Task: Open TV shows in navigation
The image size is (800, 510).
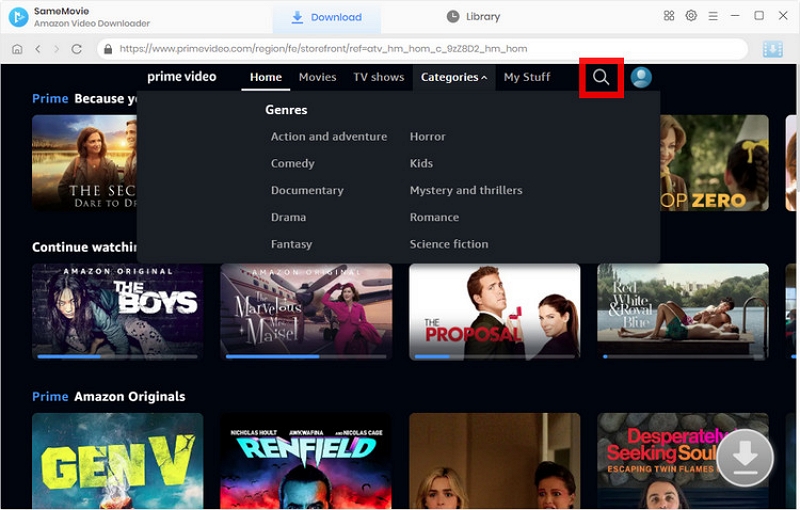Action: (x=379, y=78)
